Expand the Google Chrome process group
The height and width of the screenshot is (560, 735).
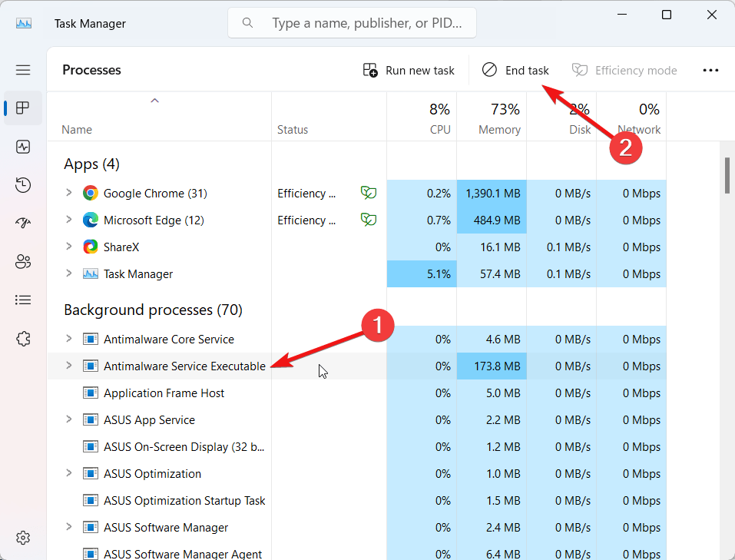pos(69,192)
